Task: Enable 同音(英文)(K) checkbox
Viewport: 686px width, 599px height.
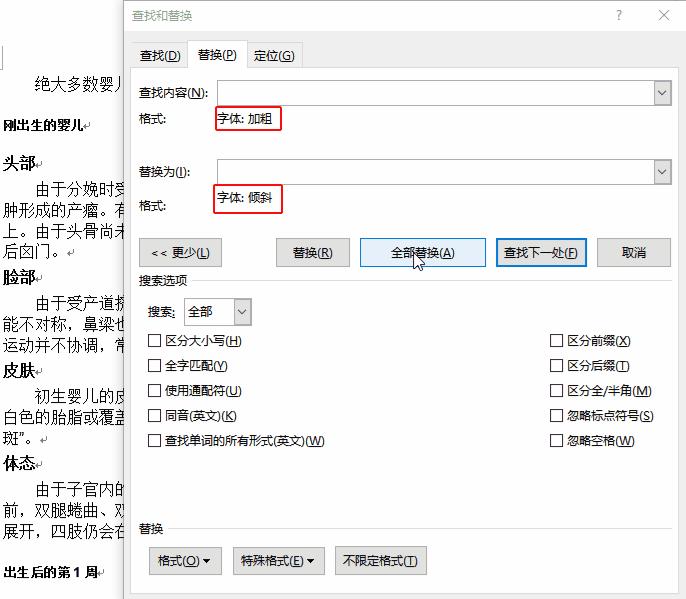Action: pos(154,415)
